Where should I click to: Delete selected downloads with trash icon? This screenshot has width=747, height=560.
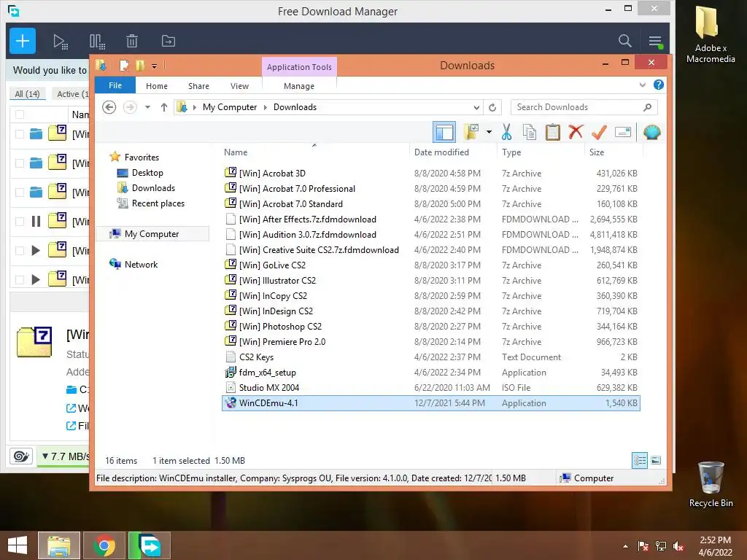click(132, 42)
